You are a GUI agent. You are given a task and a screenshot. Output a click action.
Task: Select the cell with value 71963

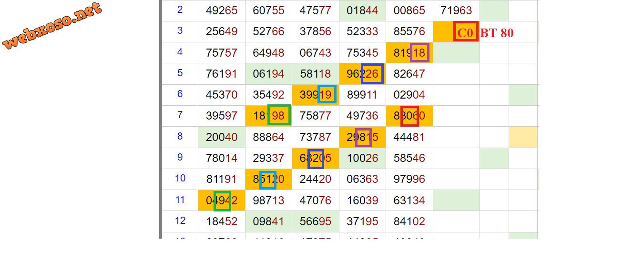point(456,10)
